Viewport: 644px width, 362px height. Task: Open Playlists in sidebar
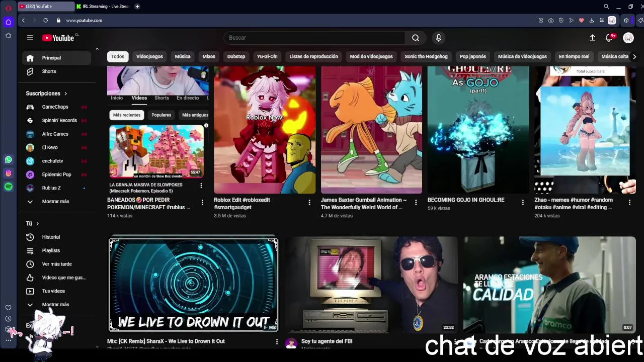[56, 250]
